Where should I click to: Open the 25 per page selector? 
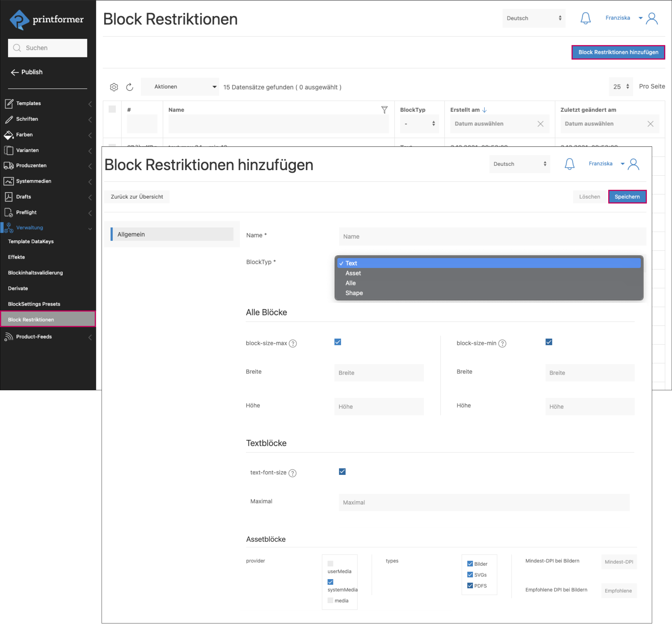pyautogui.click(x=621, y=87)
